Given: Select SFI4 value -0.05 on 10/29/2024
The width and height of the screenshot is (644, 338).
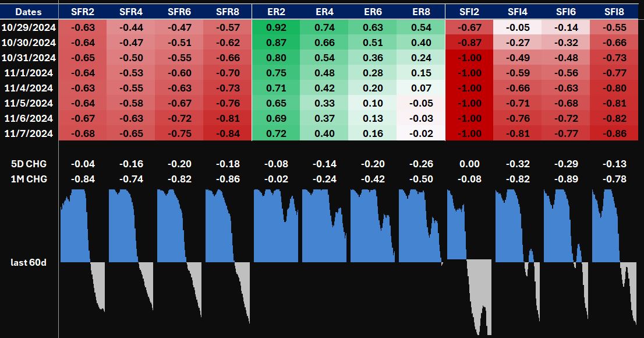Looking at the screenshot, I should pyautogui.click(x=518, y=27).
